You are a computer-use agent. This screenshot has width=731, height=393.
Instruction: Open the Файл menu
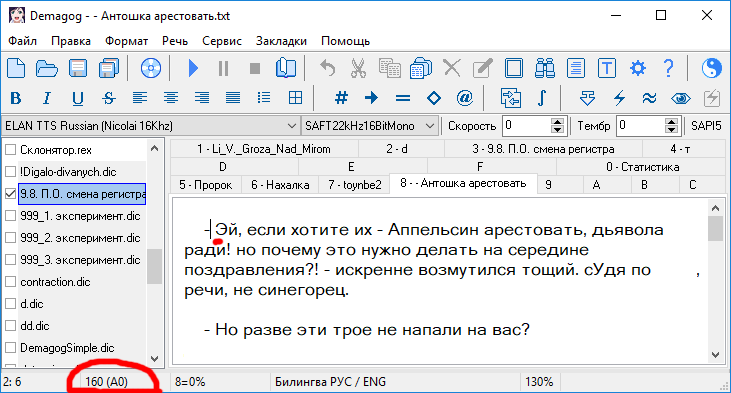pos(22,41)
